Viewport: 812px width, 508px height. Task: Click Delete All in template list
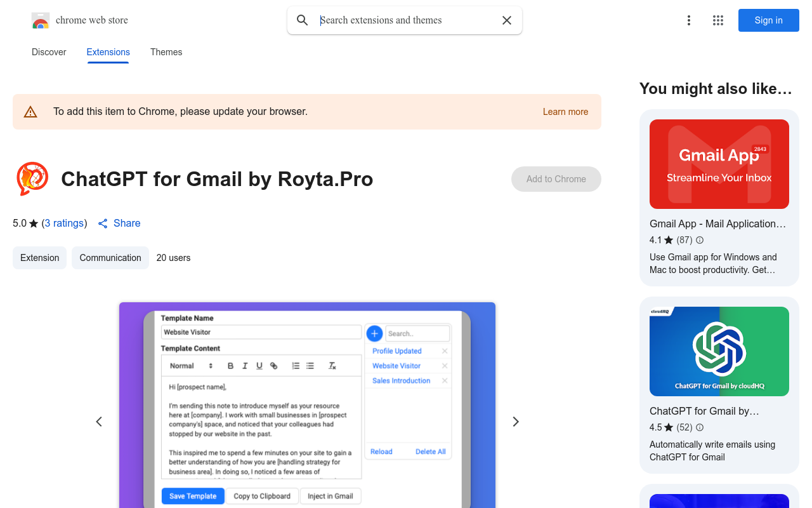click(x=431, y=452)
